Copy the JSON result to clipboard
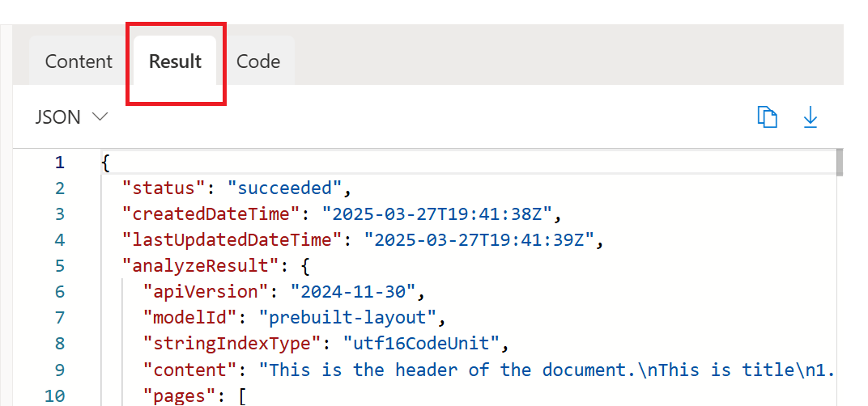Image resolution: width=868 pixels, height=406 pixels. point(767,117)
